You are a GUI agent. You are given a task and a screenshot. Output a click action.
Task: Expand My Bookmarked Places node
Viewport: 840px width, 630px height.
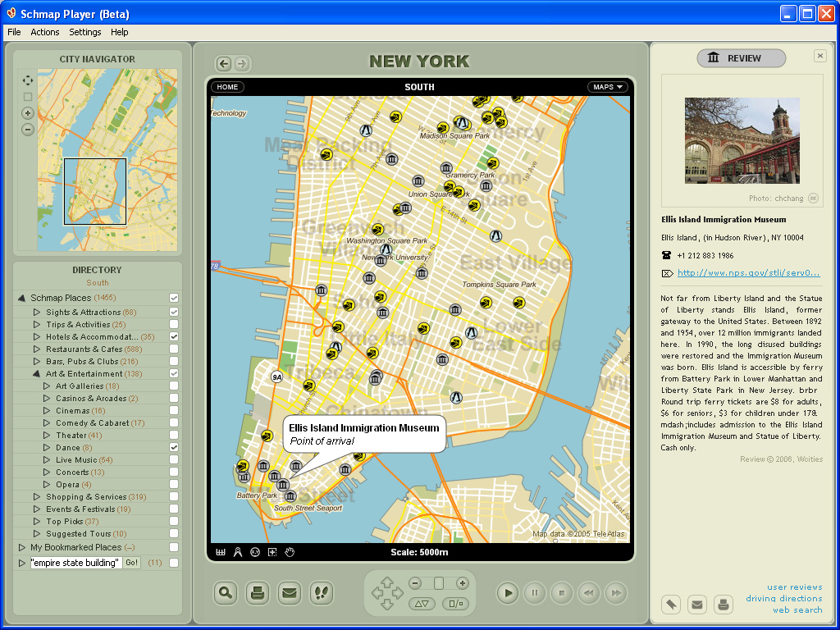click(22, 547)
